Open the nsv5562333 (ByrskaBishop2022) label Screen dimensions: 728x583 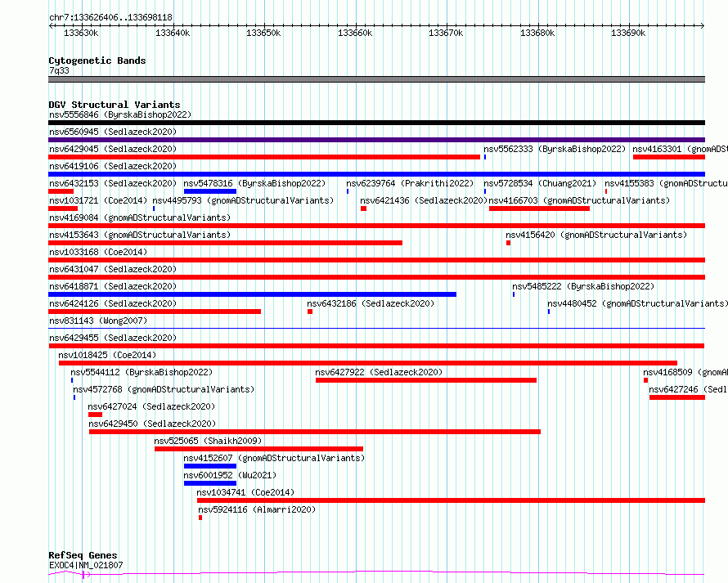pos(555,149)
